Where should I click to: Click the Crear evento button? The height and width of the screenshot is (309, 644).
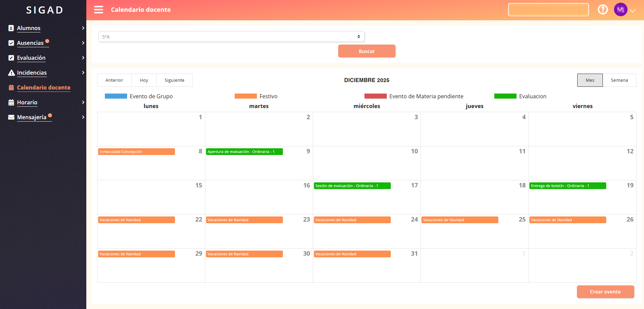click(605, 292)
